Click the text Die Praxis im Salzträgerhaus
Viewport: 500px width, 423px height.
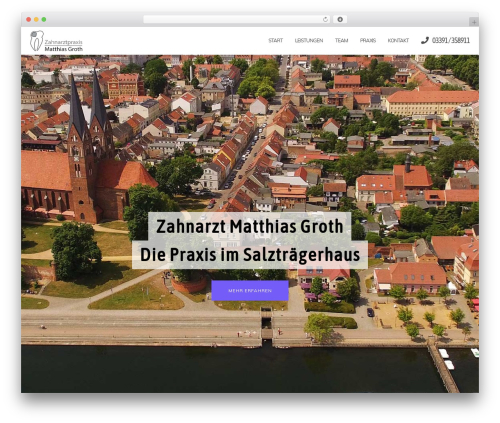[250, 255]
